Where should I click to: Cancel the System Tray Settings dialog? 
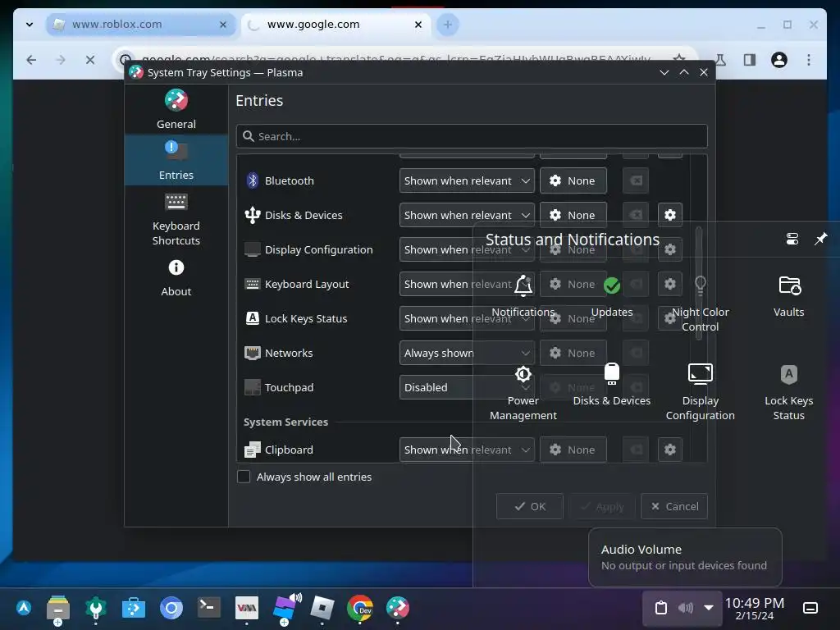click(674, 506)
